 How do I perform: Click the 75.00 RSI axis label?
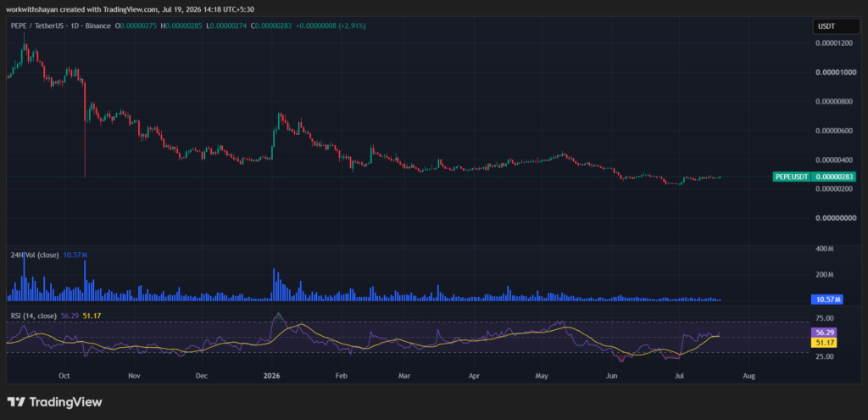(824, 318)
